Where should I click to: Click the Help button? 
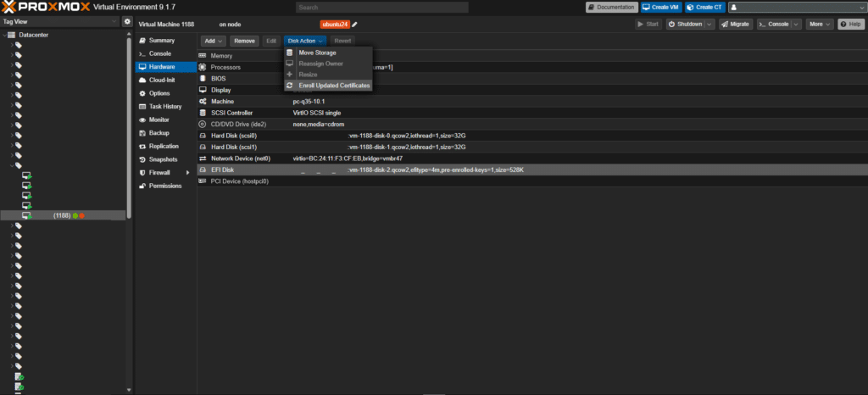coord(850,25)
